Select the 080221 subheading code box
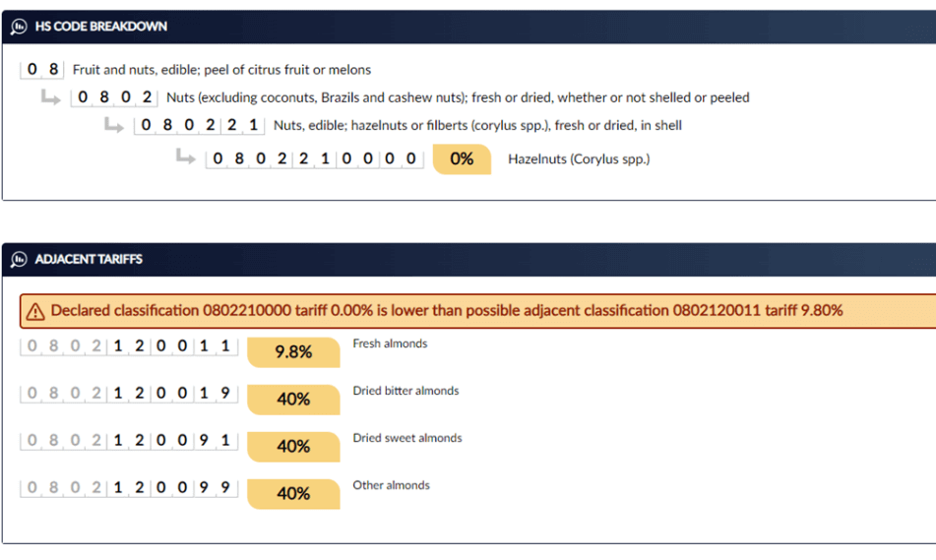The width and height of the screenshot is (936, 560). click(x=200, y=125)
